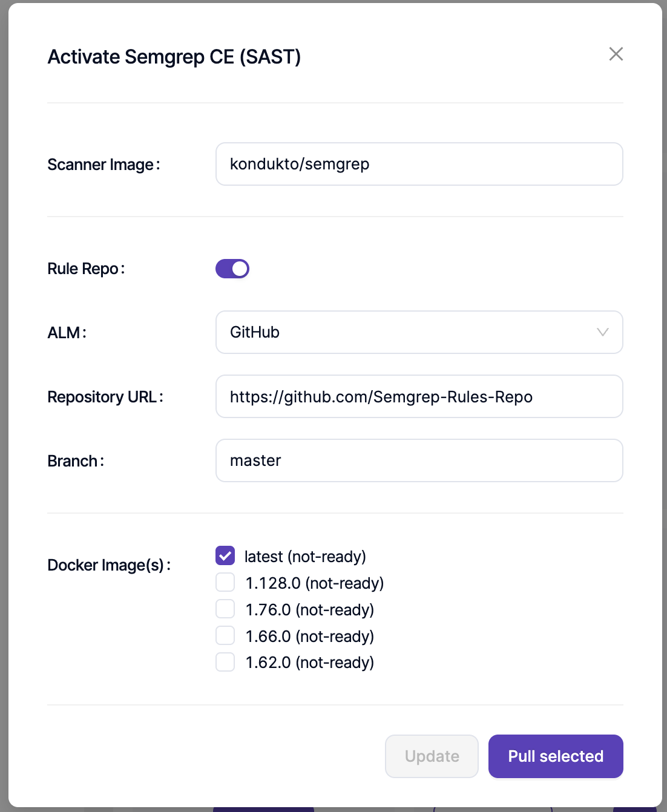This screenshot has height=812, width=667.
Task: Edit the Branch field containing master
Action: click(x=419, y=460)
